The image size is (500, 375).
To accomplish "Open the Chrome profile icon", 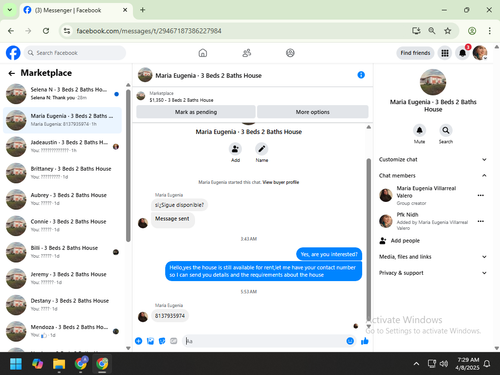I will pos(472,31).
